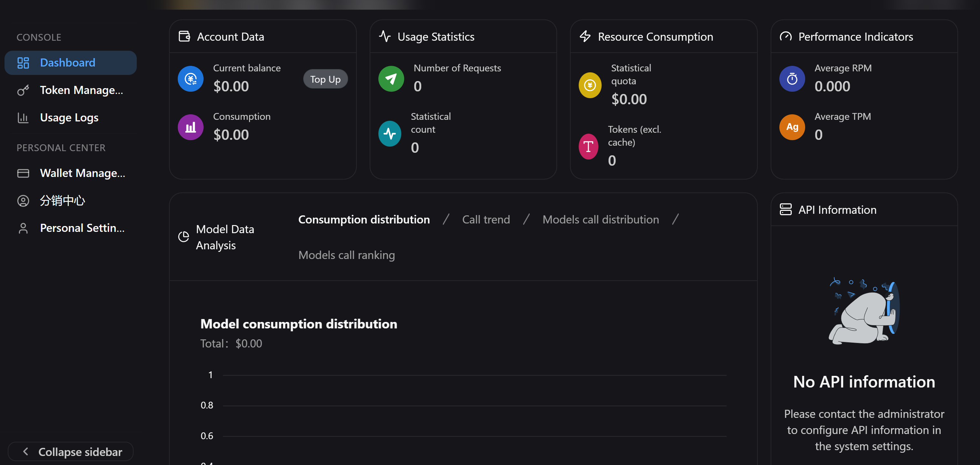
Task: Click the Wallet Management card icon
Action: tap(23, 174)
